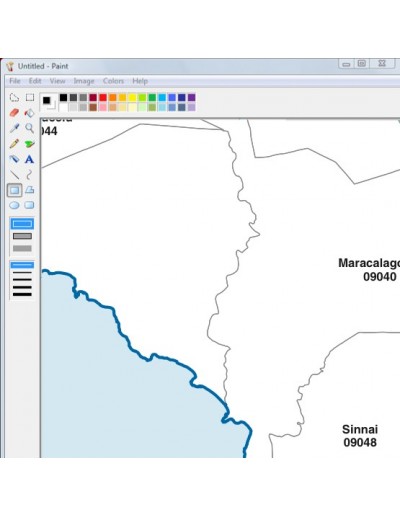Pick the purple palette swatch
400x517 pixels.
click(x=192, y=97)
